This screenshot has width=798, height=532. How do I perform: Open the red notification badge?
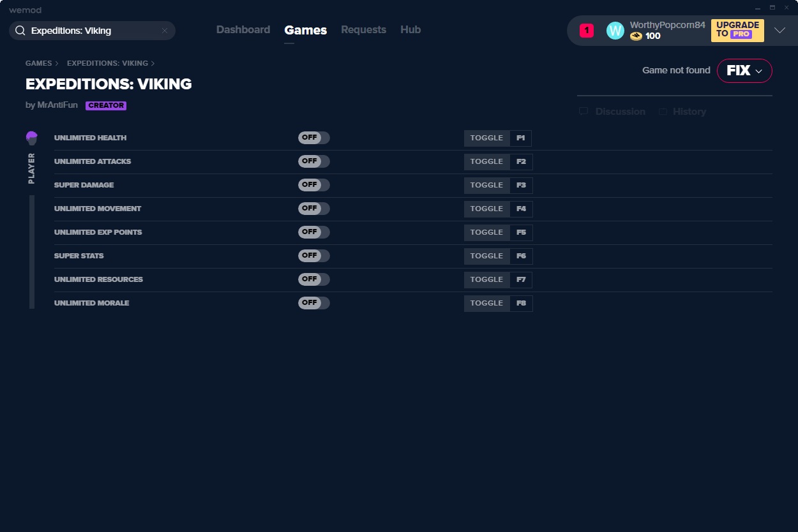click(587, 30)
